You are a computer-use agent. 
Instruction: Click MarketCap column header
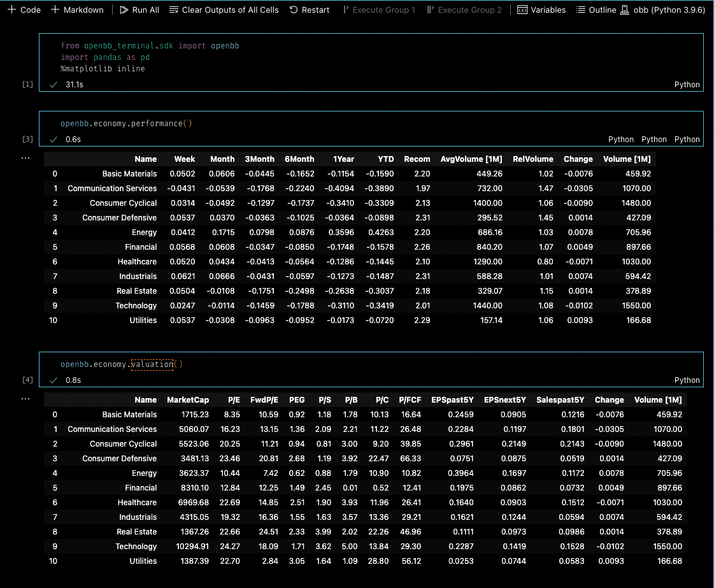click(188, 400)
